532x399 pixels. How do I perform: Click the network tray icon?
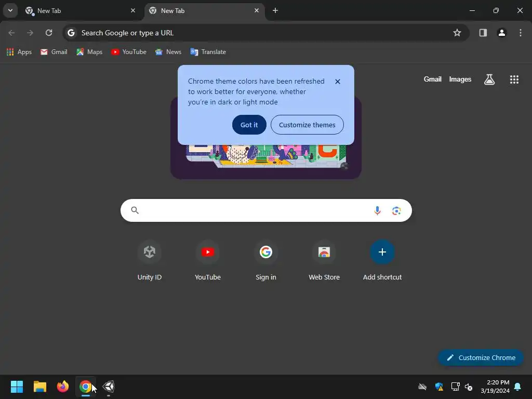(455, 387)
